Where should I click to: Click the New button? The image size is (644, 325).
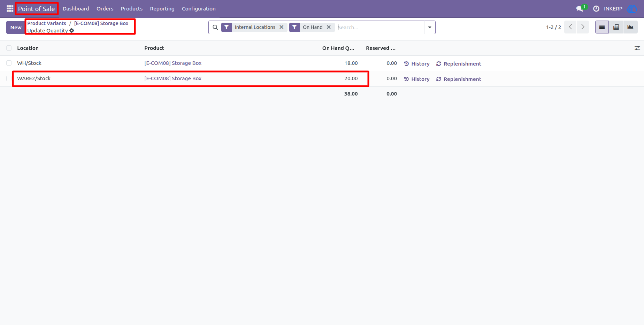point(16,27)
